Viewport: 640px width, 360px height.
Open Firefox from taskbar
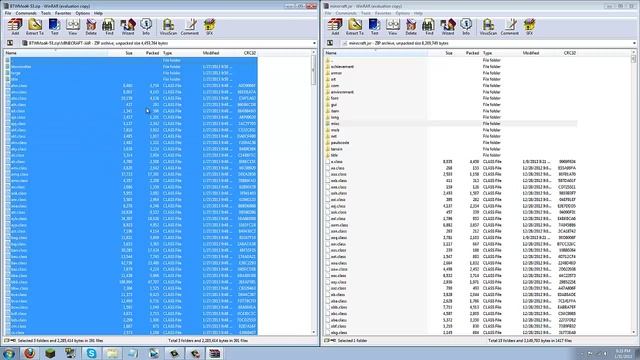pos(29,353)
